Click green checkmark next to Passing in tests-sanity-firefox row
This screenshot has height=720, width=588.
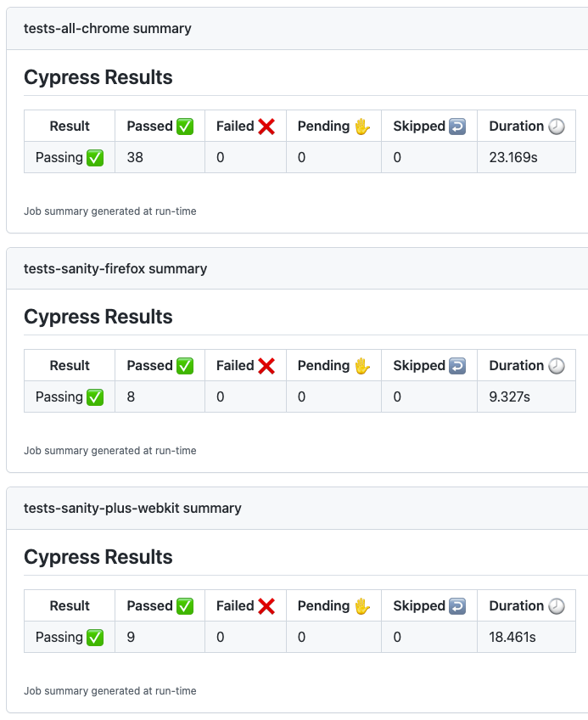95,397
